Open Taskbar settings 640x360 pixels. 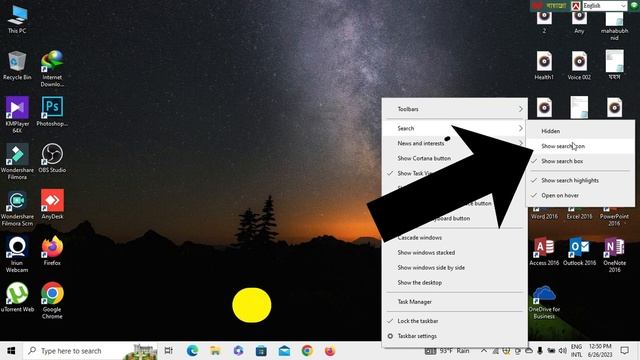coord(455,336)
